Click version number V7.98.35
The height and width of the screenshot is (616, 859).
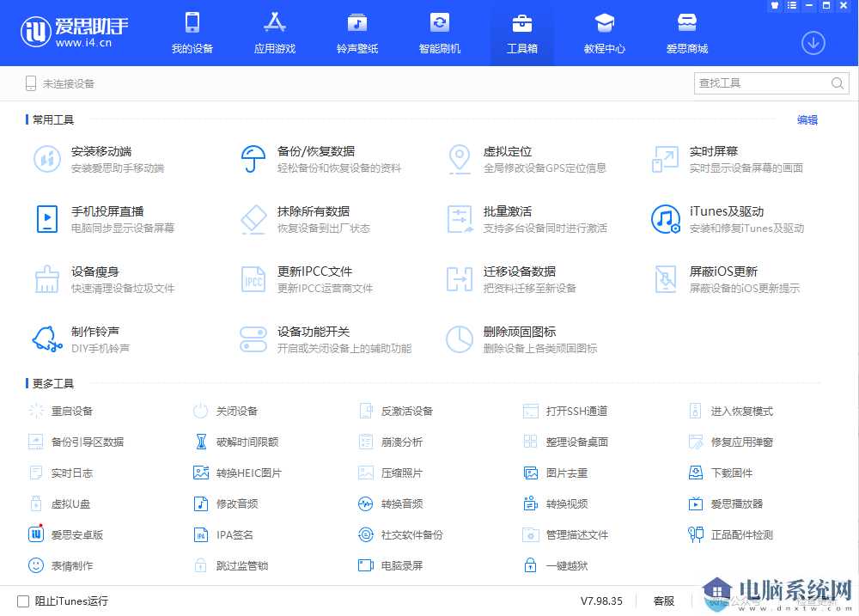pyautogui.click(x=601, y=601)
